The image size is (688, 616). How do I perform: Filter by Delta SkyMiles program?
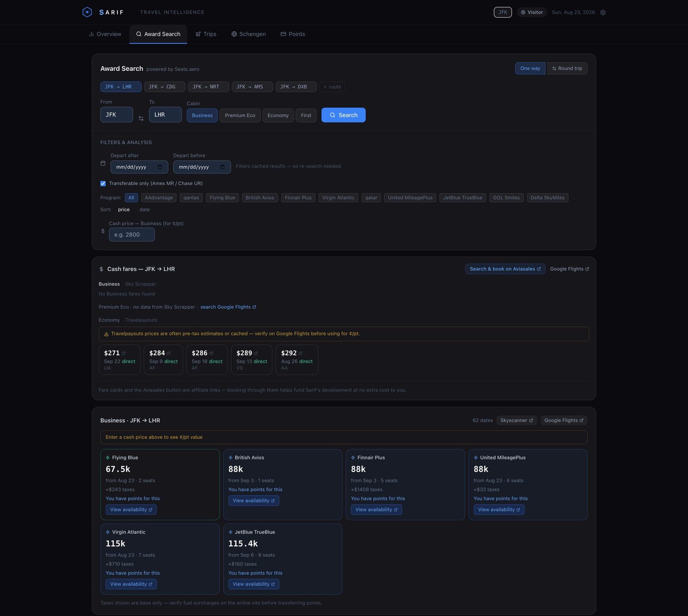tap(547, 197)
